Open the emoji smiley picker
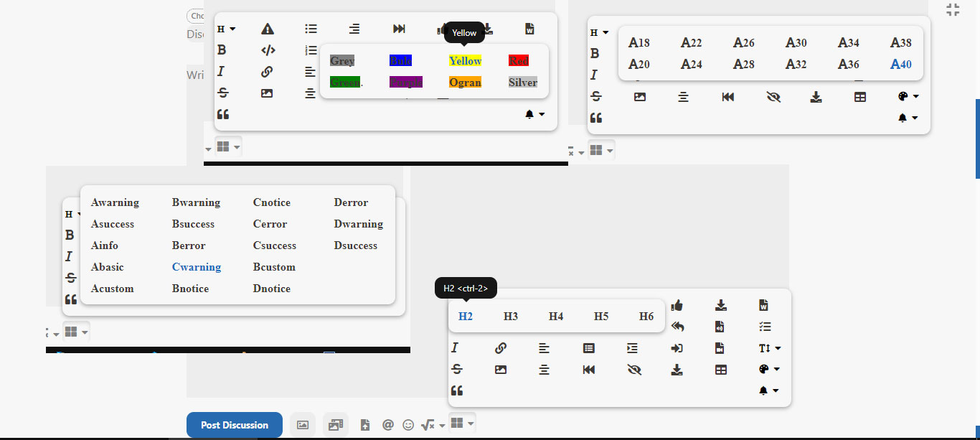Image resolution: width=980 pixels, height=440 pixels. pos(408,425)
